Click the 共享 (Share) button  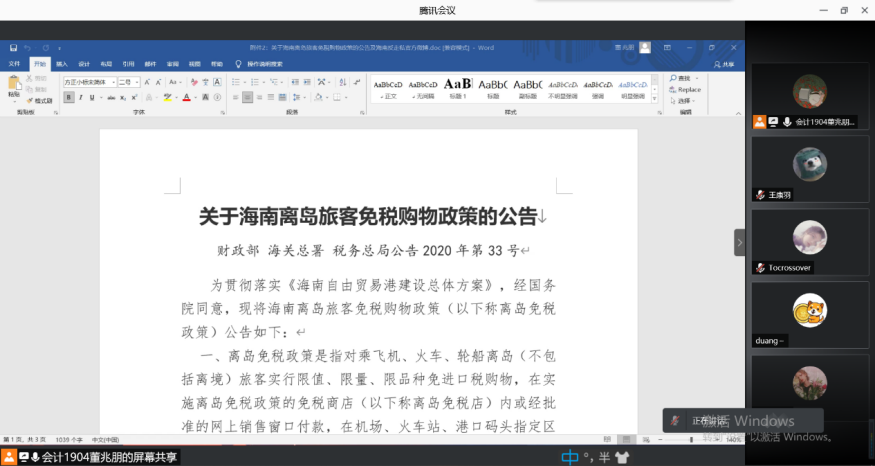tap(724, 64)
